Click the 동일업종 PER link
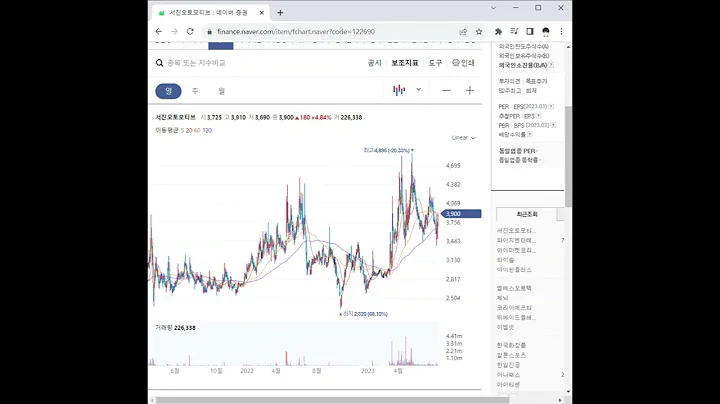Image resolution: width=720 pixels, height=404 pixels. (x=518, y=151)
